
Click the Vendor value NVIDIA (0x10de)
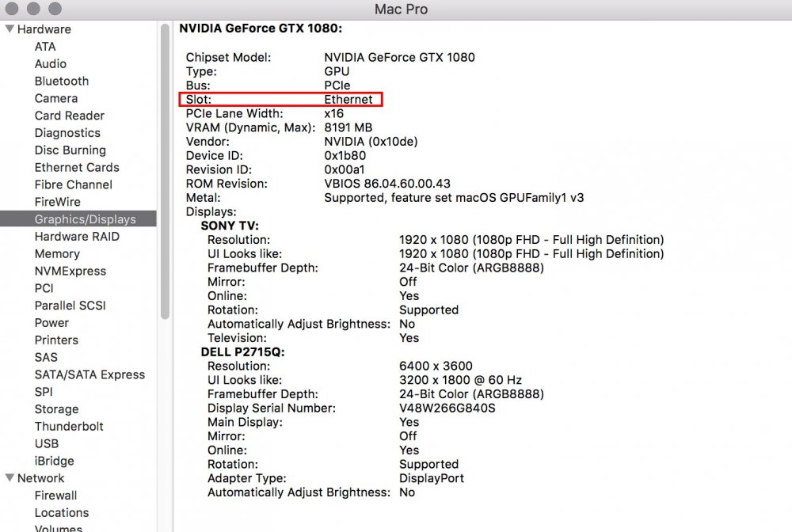(371, 142)
